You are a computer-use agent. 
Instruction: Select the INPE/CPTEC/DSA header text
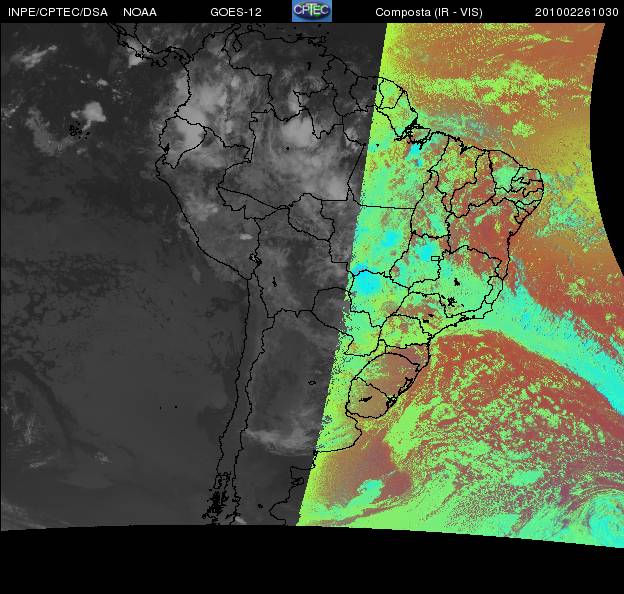(58, 12)
